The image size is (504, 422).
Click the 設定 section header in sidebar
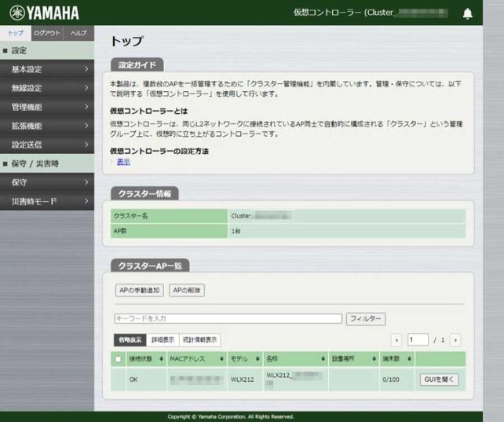click(47, 50)
